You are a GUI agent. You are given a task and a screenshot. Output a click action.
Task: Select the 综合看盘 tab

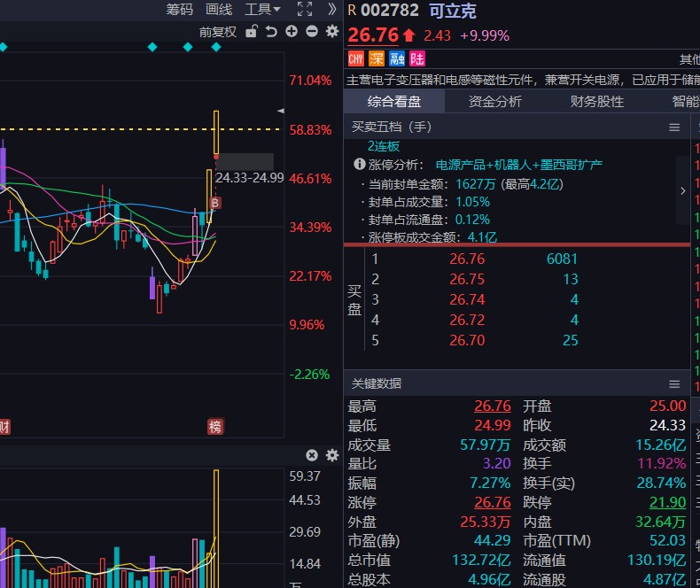[394, 101]
